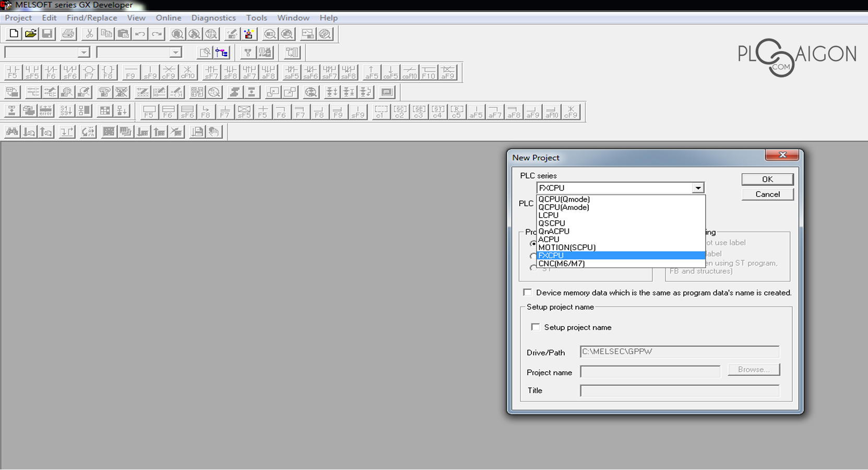Viewport: 868px width, 470px height.
Task: Open the Project menu
Action: tap(18, 18)
